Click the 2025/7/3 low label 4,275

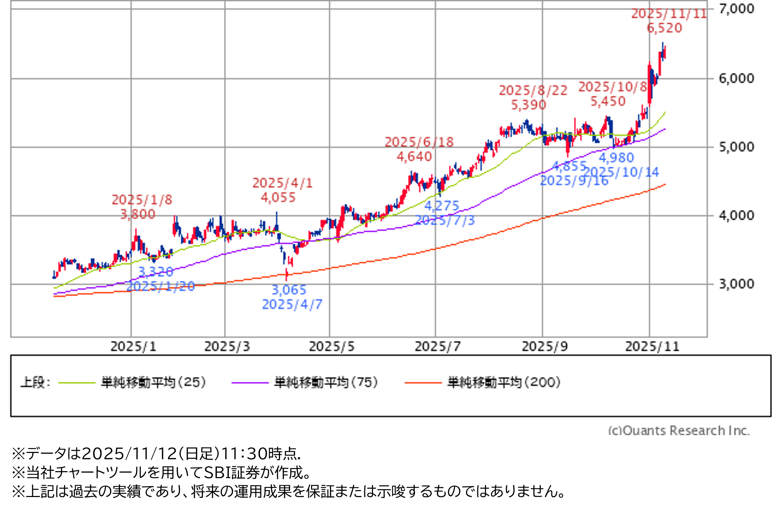[x=442, y=206]
